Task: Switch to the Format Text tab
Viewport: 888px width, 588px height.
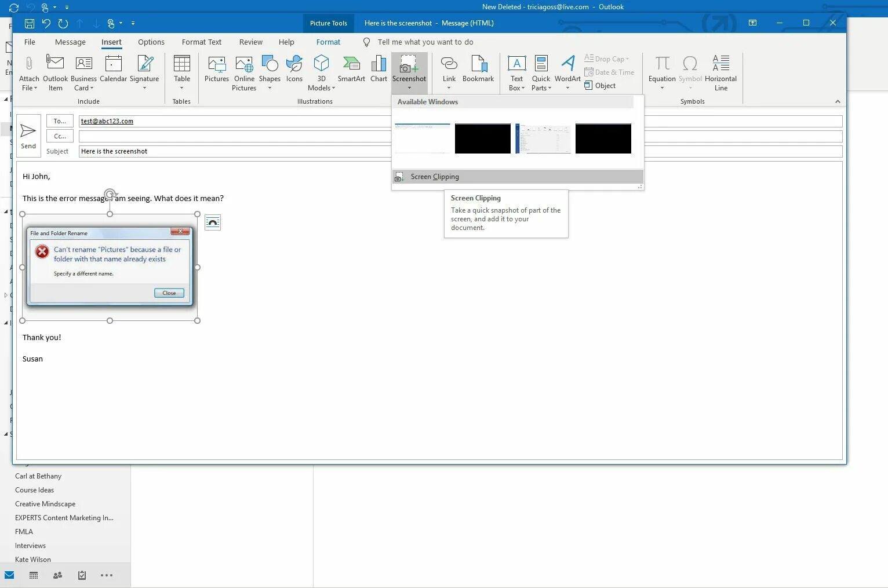Action: 202,42
